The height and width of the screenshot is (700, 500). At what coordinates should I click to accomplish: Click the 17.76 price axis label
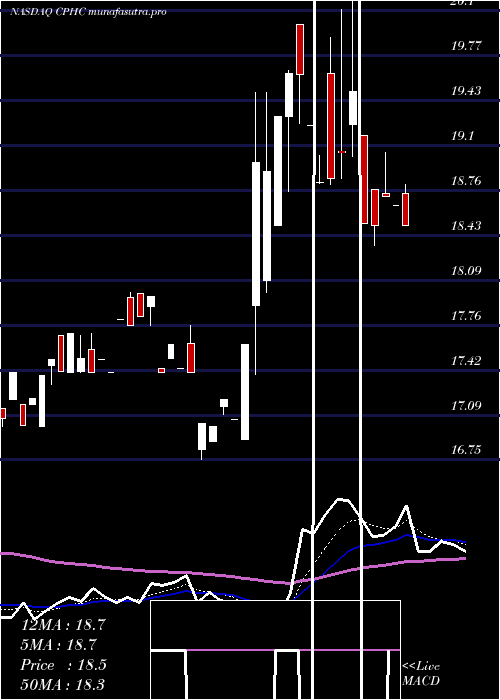467,316
